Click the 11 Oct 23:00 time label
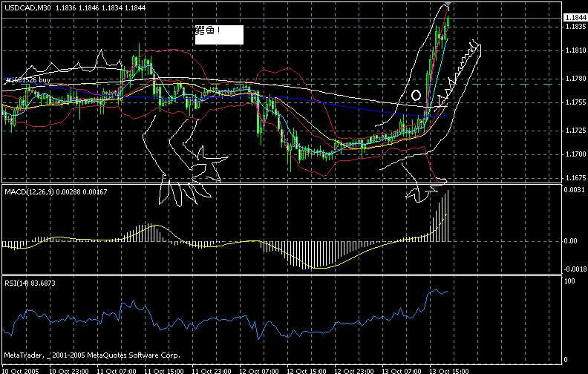 coord(212,371)
